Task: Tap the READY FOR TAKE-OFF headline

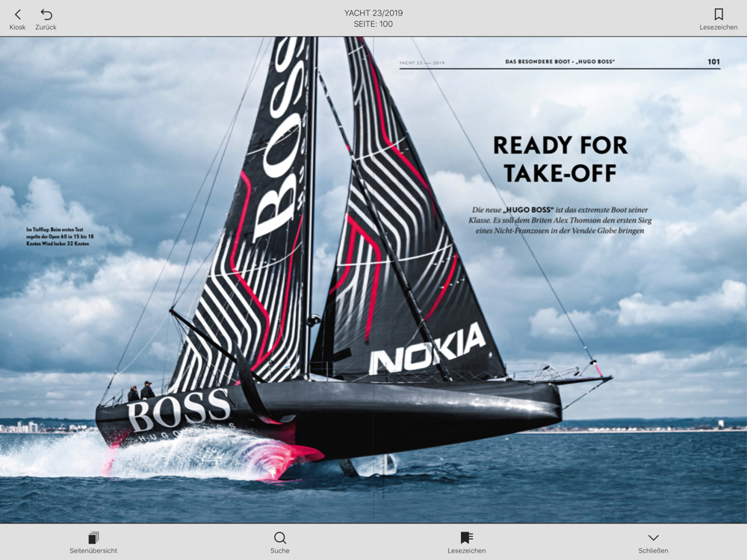Action: click(560, 159)
